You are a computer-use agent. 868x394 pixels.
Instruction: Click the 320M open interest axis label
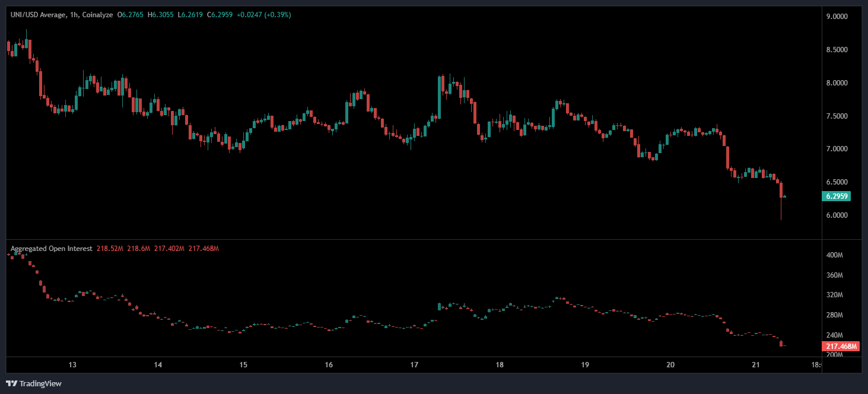(835, 295)
